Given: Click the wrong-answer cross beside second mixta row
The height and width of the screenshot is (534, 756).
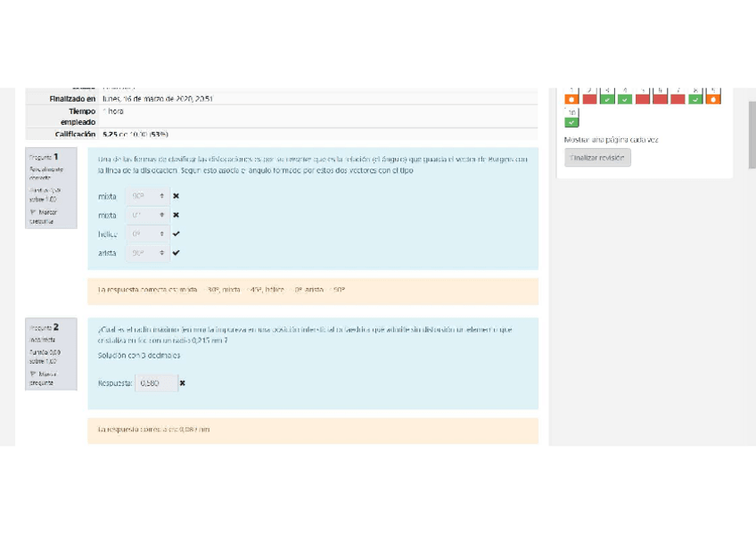Looking at the screenshot, I should click(176, 215).
